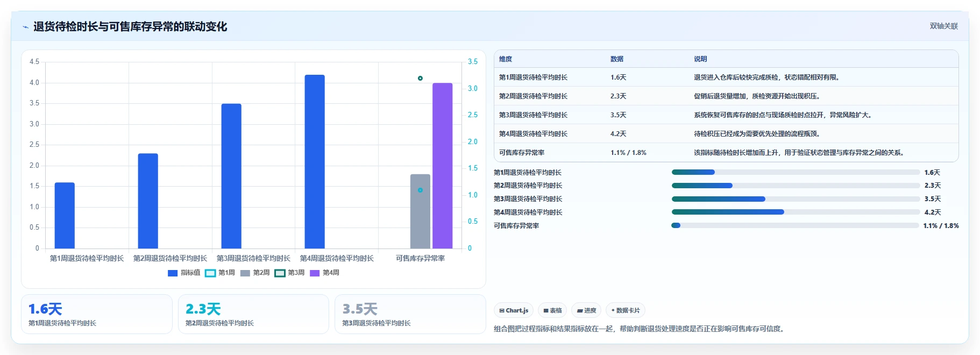Click the description 待检积压已经成为需要优先处理的流程瓶颈
The image size is (980, 355).
[x=757, y=134]
